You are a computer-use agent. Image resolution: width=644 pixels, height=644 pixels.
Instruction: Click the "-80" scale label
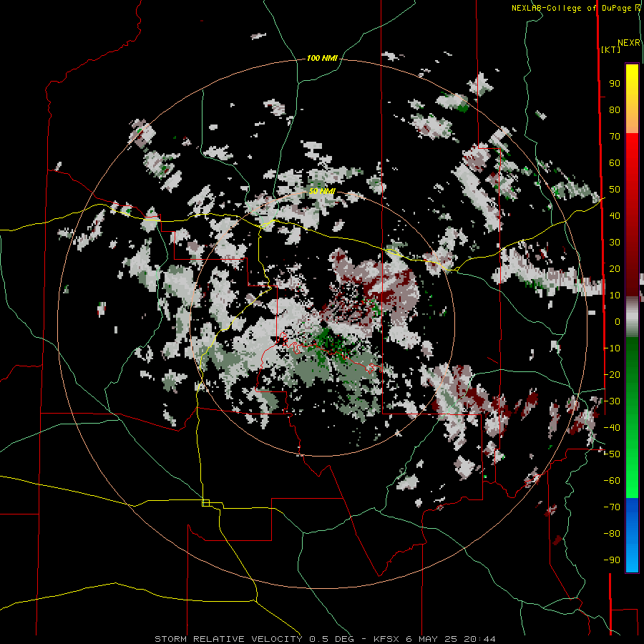[x=612, y=534]
